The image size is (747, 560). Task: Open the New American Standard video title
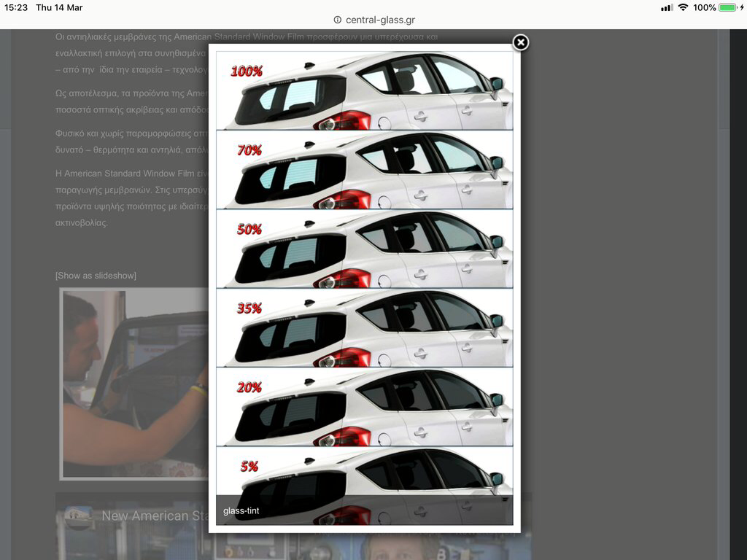pos(155,516)
